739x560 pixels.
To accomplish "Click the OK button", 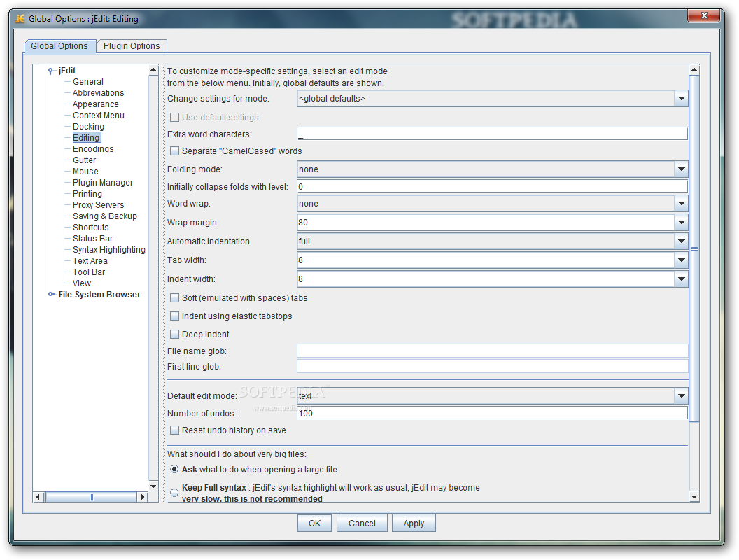I will tap(314, 523).
